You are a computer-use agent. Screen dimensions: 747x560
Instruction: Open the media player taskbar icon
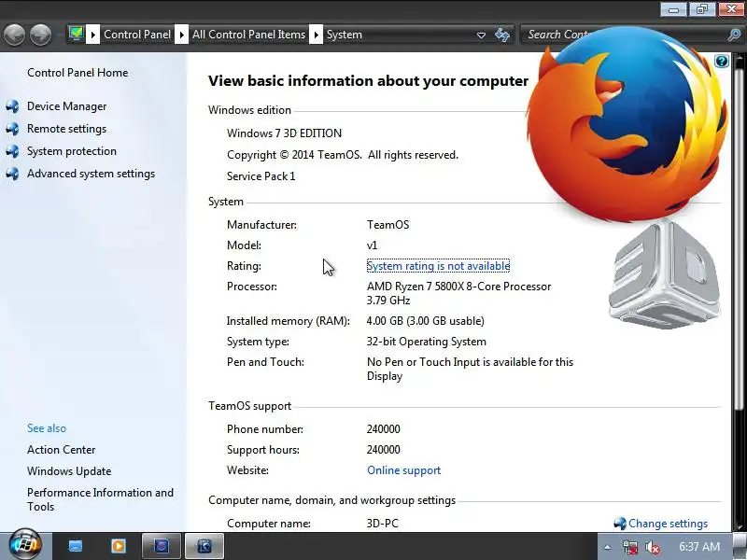pos(119,546)
